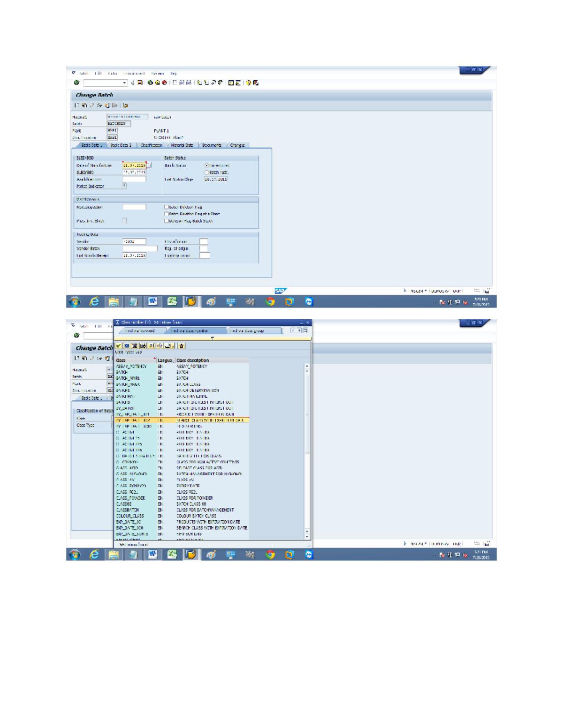This screenshot has width=563, height=728.
Task: Click the Create new batch page icon under Change Batch
Action: point(76,105)
